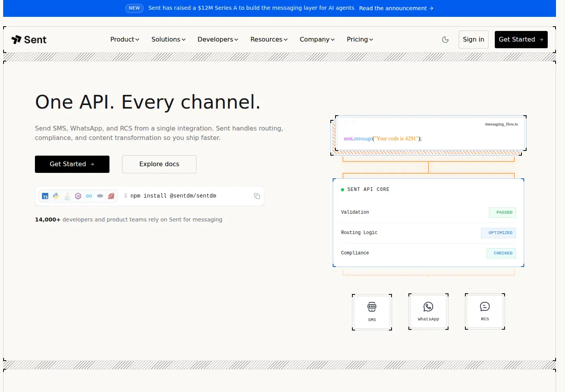
Task: Choose the Ruby language icon
Action: tap(111, 196)
